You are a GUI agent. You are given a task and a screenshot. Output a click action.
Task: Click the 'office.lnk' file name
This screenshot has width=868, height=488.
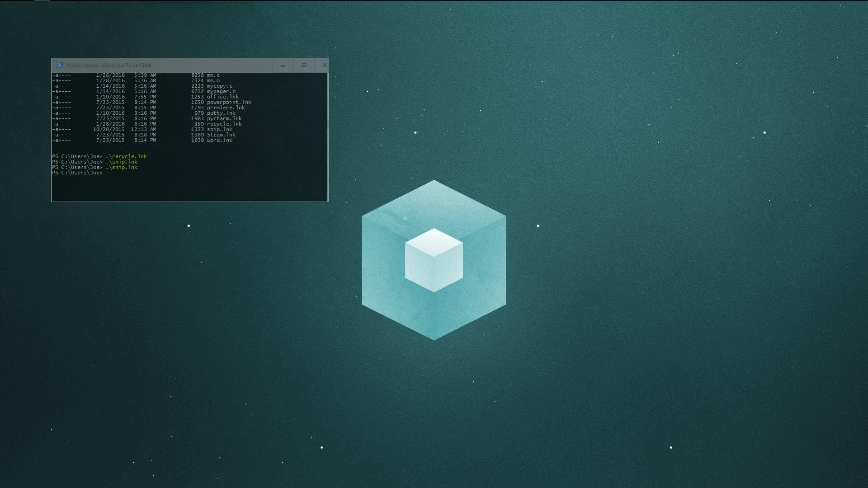pos(222,97)
